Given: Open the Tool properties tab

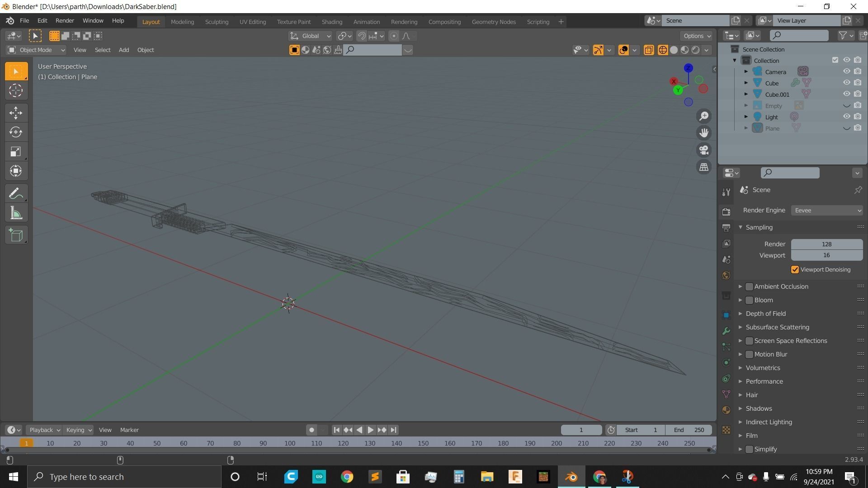Looking at the screenshot, I should [x=726, y=192].
